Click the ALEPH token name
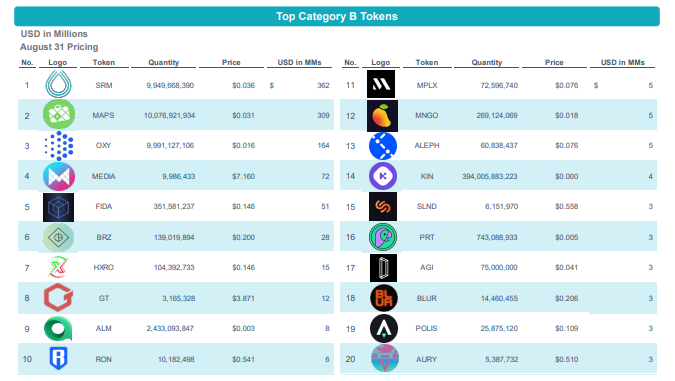 pyautogui.click(x=427, y=146)
